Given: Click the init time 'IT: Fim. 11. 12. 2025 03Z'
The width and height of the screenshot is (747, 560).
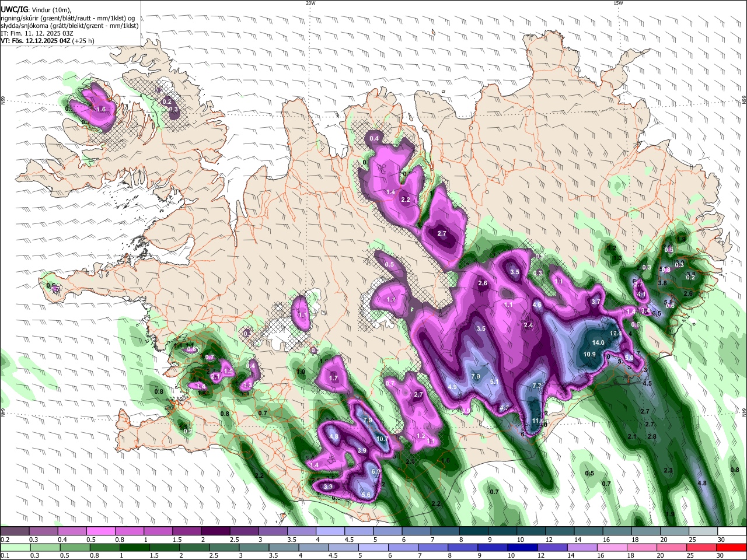Looking at the screenshot, I should pyautogui.click(x=37, y=33).
